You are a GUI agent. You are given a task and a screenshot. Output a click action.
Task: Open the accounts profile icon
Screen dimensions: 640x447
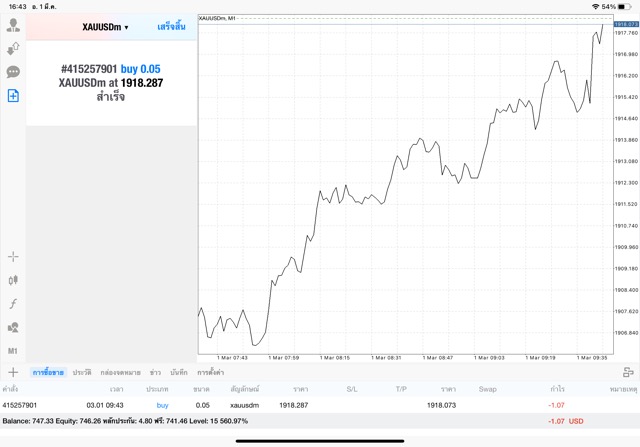click(x=13, y=25)
